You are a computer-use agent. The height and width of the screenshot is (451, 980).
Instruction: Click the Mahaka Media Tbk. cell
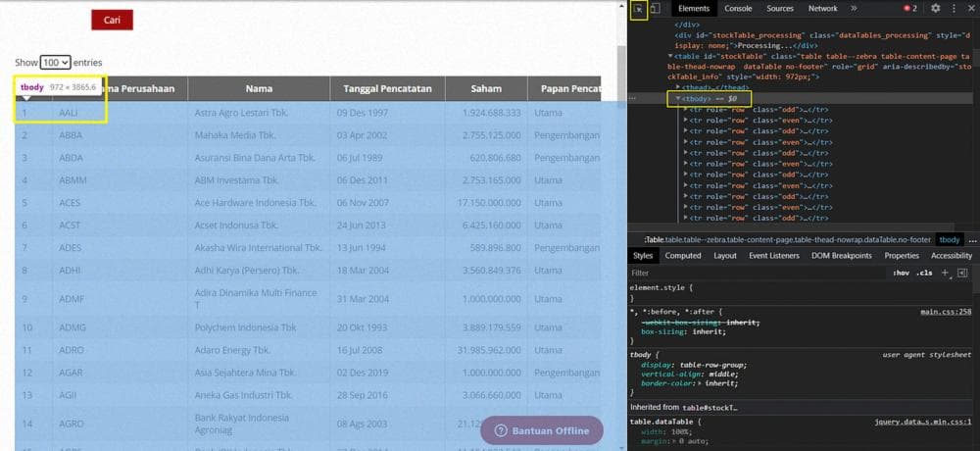point(259,135)
